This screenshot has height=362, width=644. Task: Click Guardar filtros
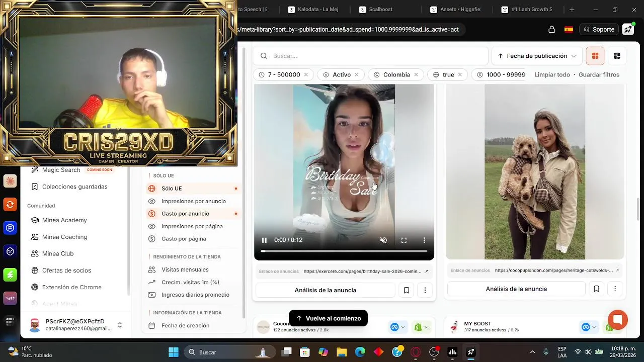(x=599, y=74)
